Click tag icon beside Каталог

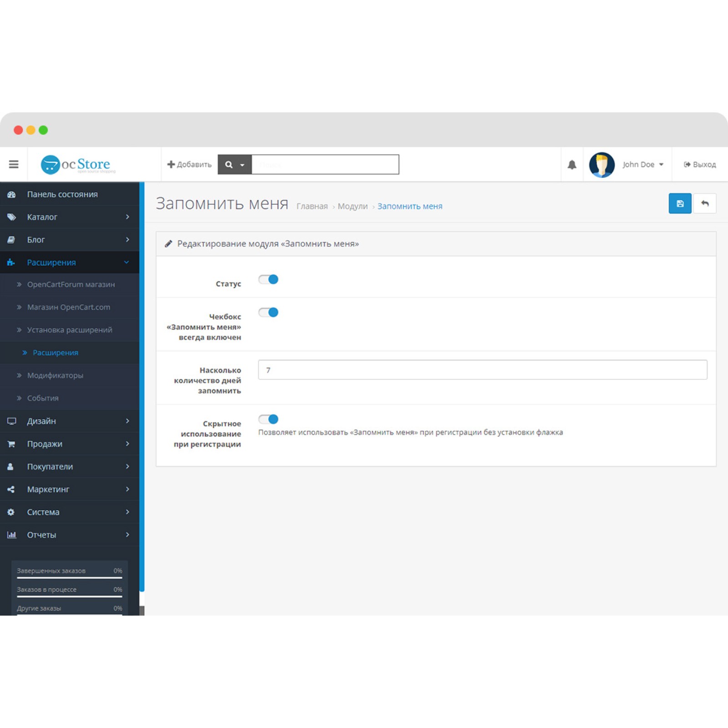[x=11, y=217]
